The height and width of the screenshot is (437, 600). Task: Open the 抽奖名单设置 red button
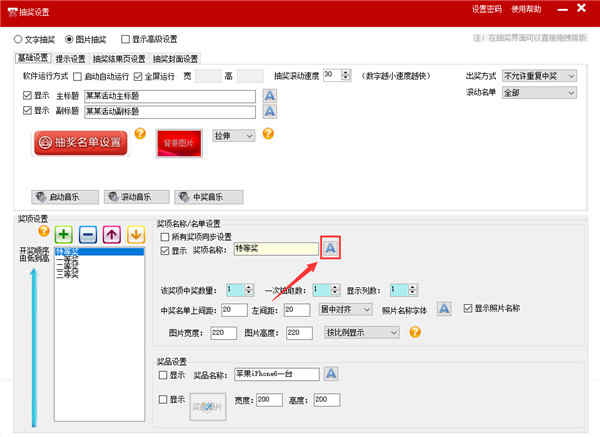[x=81, y=143]
